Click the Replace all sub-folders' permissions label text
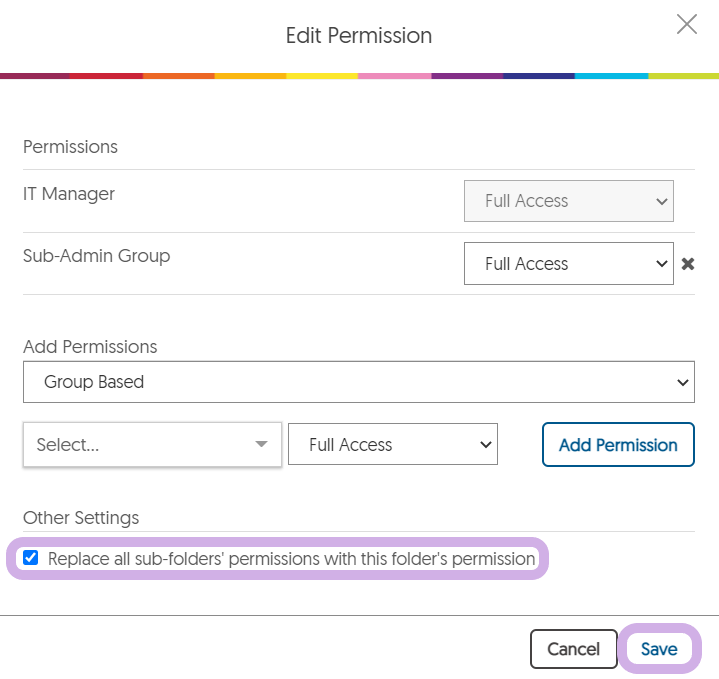The image size is (719, 679). pos(292,559)
